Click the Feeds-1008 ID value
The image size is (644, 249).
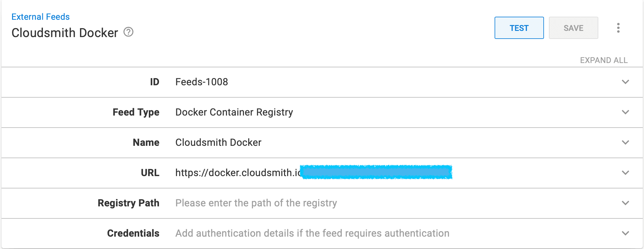pyautogui.click(x=202, y=82)
